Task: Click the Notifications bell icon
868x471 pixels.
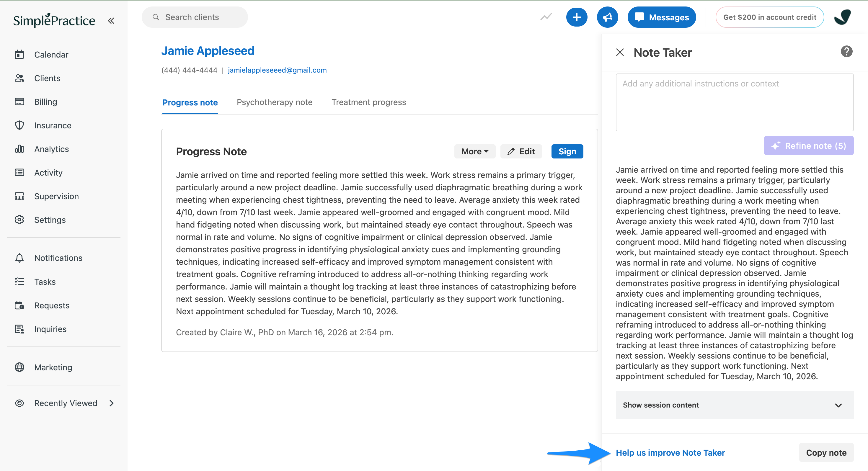Action: 19,258
